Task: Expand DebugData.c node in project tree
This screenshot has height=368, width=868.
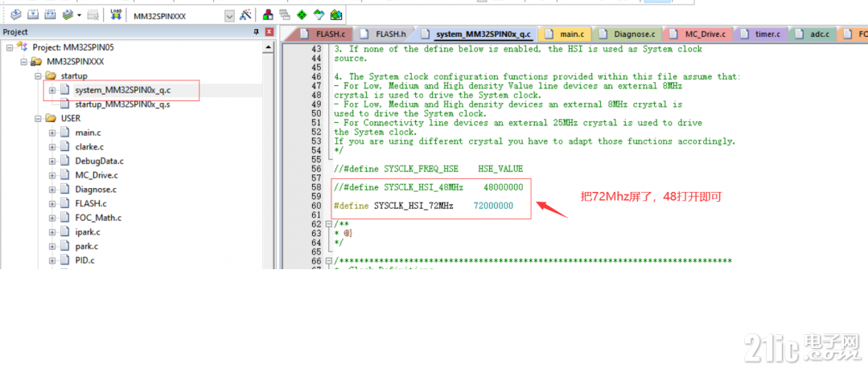Action: coord(52,161)
